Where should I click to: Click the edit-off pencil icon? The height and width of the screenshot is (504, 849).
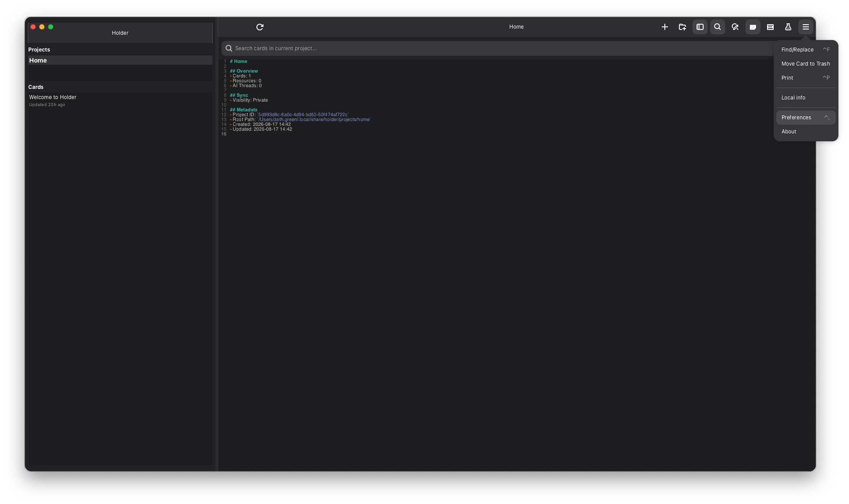pos(735,27)
